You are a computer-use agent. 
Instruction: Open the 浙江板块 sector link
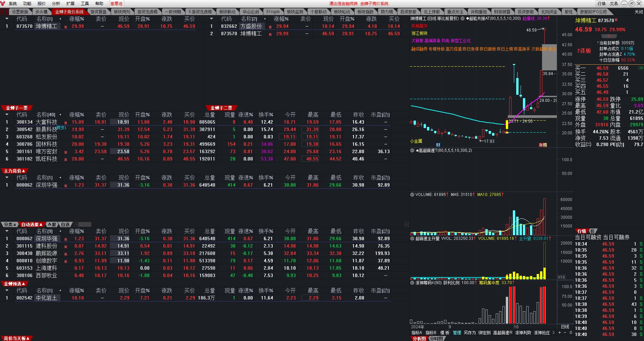tap(419, 33)
